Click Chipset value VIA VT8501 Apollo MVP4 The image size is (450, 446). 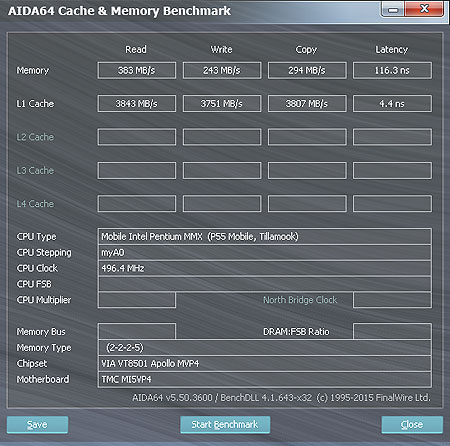point(265,363)
